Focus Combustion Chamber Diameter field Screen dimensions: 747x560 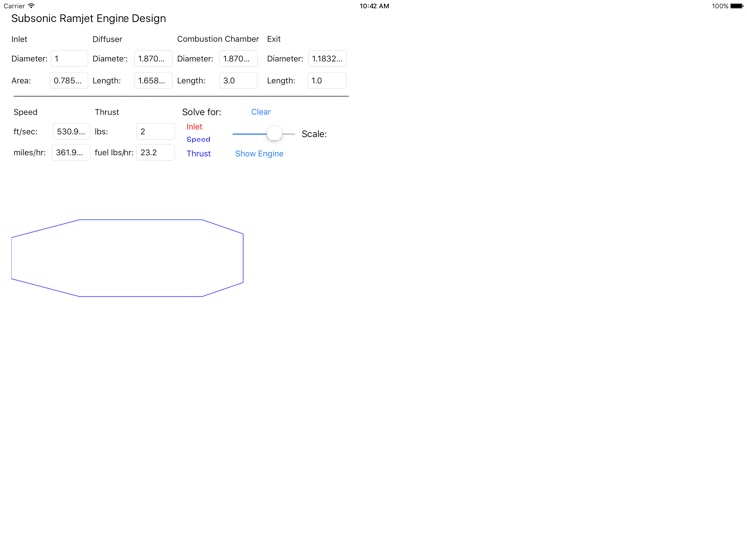pyautogui.click(x=238, y=58)
